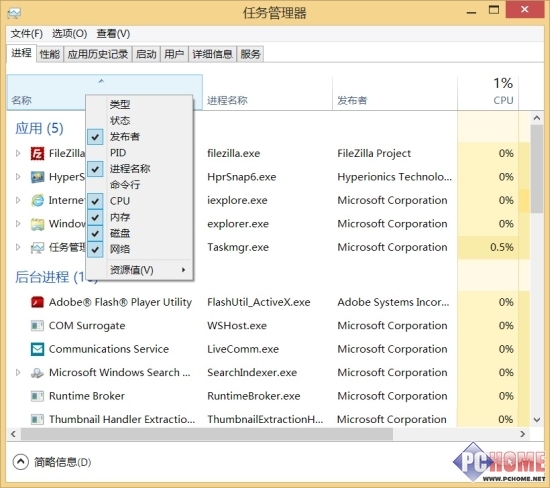Click the Internet Explorer icon in list

[x=37, y=200]
